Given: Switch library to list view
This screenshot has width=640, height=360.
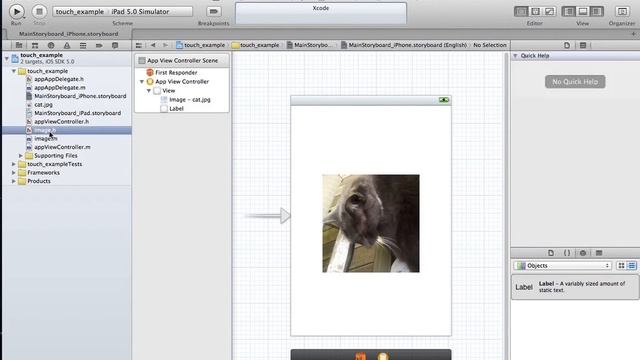Looking at the screenshot, I should [x=632, y=266].
